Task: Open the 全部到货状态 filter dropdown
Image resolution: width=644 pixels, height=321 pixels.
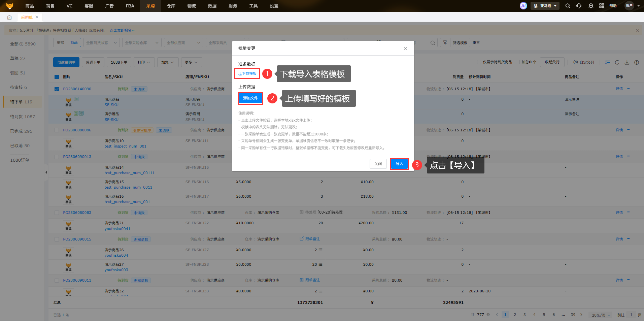Action: 101,43
